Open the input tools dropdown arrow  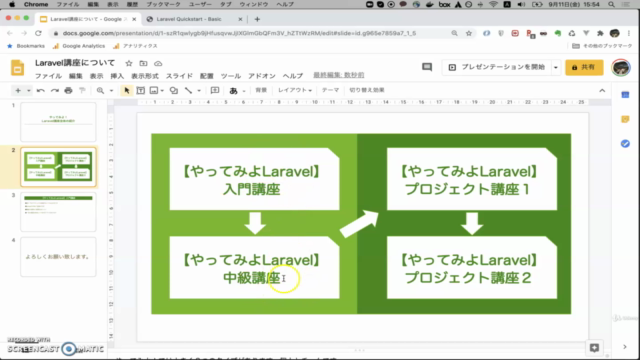point(244,91)
